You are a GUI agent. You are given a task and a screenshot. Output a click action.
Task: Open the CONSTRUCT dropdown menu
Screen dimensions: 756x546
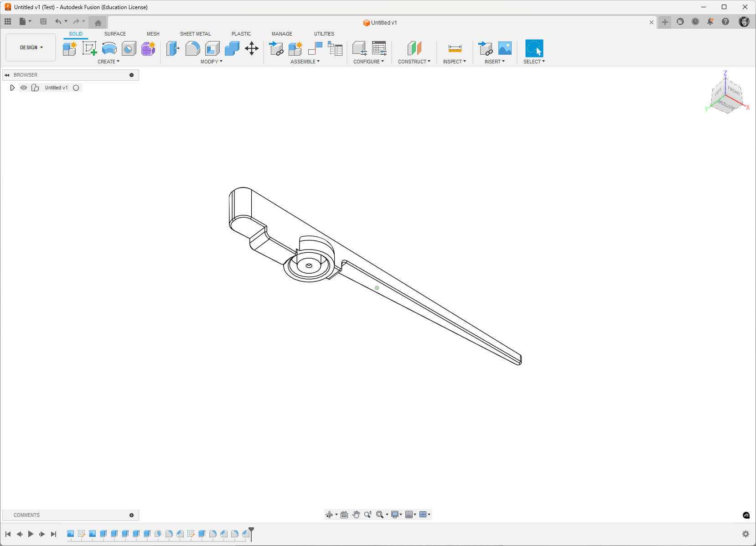tap(414, 62)
